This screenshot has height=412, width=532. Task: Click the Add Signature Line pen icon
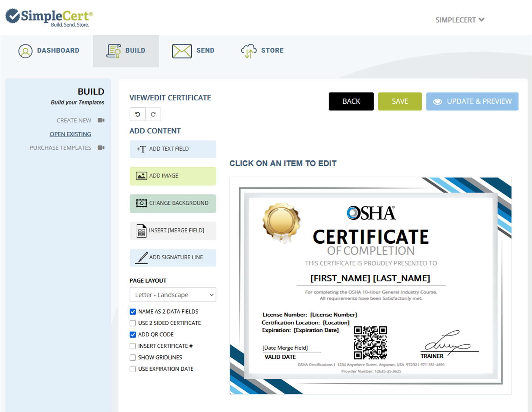pos(141,257)
